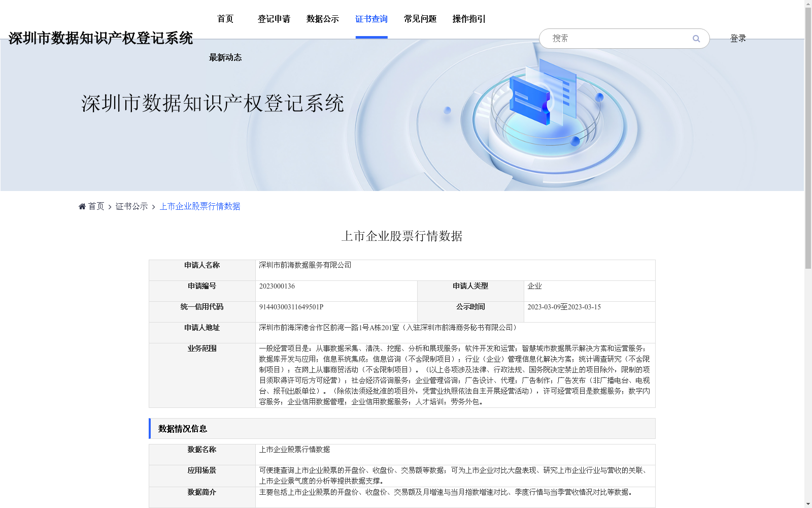Click the search magnifier icon

[x=696, y=38]
